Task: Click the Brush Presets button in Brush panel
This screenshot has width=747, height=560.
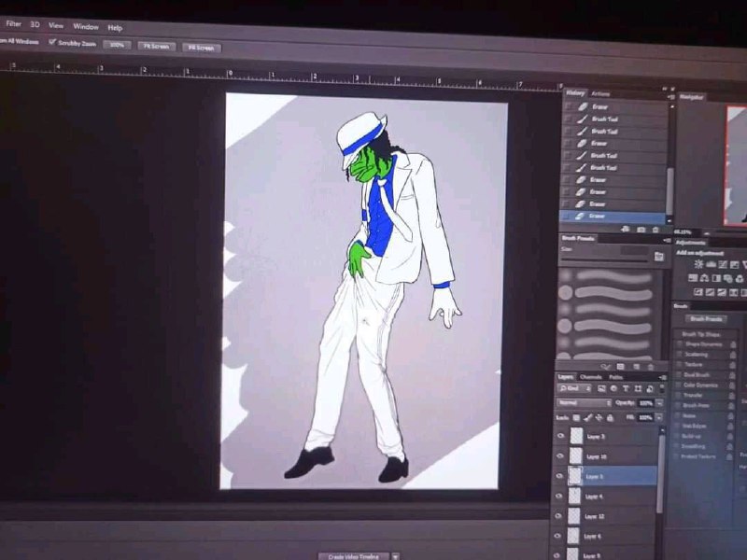Action: 706,318
